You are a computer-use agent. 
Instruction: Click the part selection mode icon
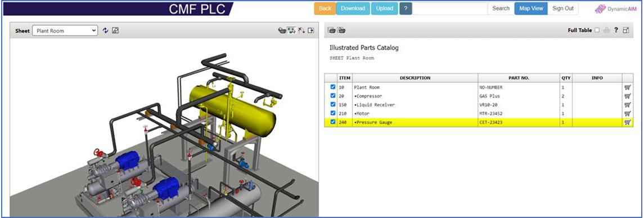tap(291, 30)
